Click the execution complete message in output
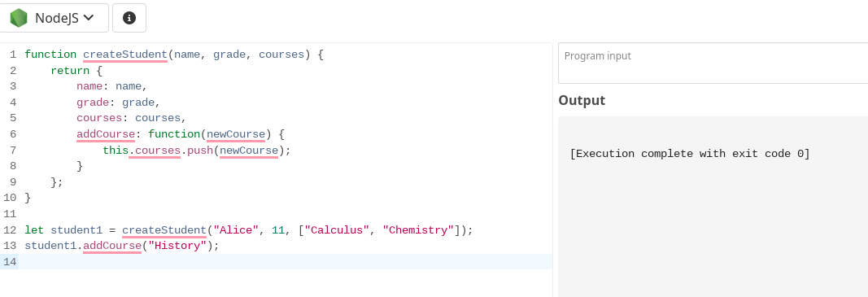 pos(690,154)
